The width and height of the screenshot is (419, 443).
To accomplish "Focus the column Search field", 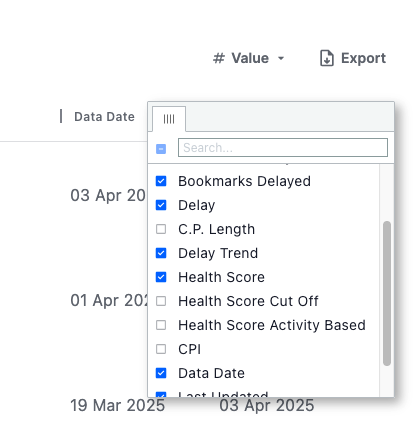I will (283, 148).
